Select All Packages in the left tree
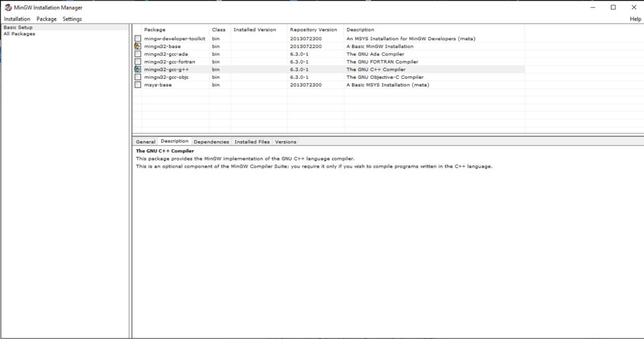This screenshot has width=644, height=339. point(19,34)
